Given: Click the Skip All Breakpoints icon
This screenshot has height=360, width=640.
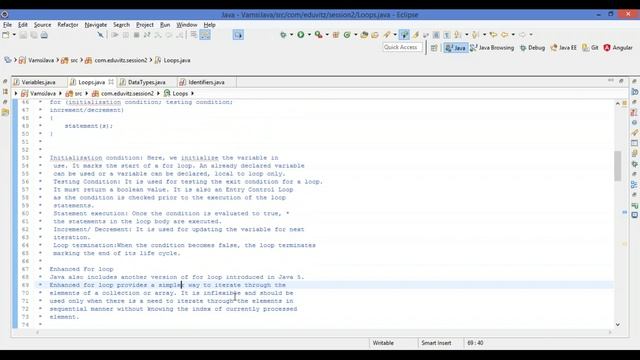Looking at the screenshot, I should [100, 35].
